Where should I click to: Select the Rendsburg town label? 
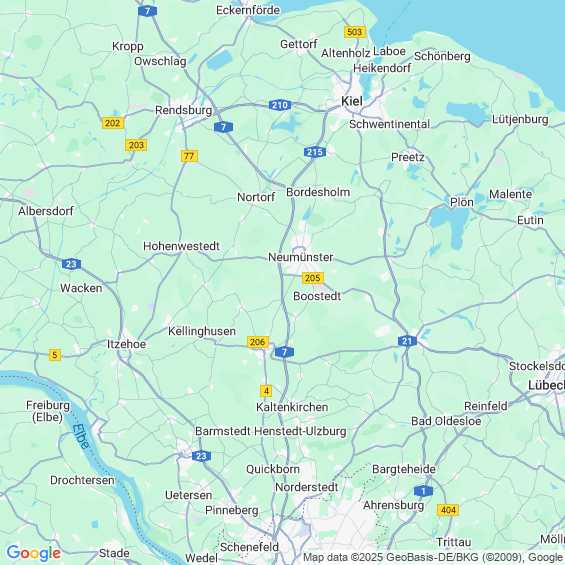point(183,110)
